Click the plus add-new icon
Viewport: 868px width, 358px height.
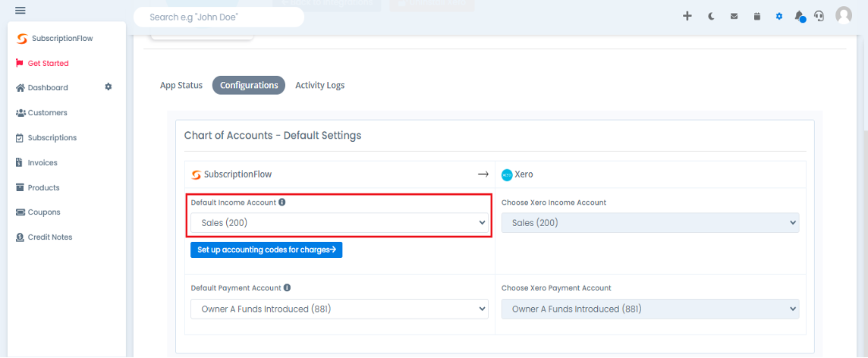(x=687, y=16)
